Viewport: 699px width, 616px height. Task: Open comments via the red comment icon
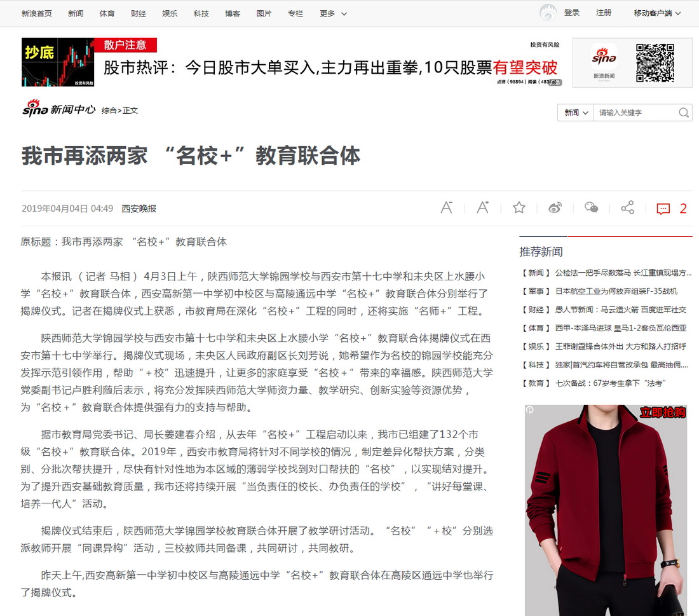pyautogui.click(x=663, y=209)
